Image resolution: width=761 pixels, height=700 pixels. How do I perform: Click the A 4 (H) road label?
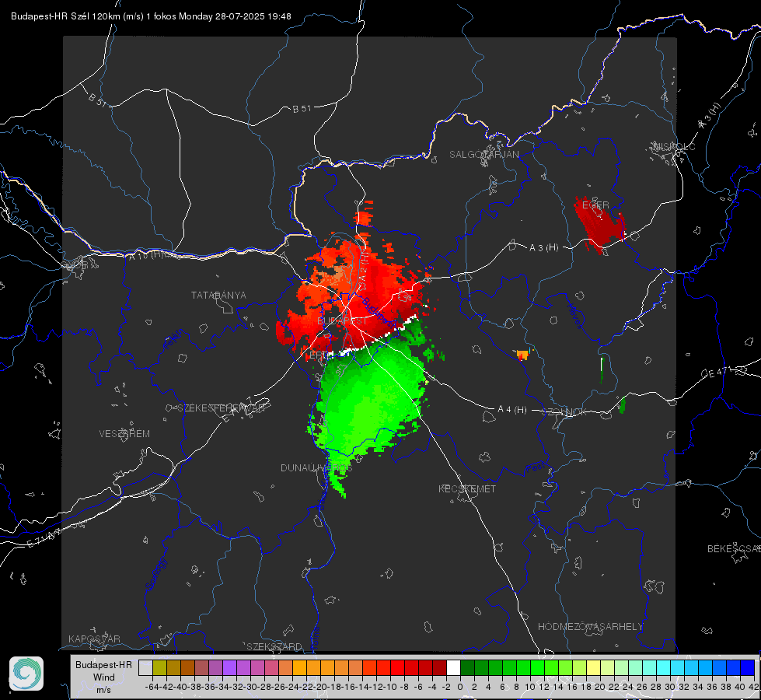[x=512, y=410]
